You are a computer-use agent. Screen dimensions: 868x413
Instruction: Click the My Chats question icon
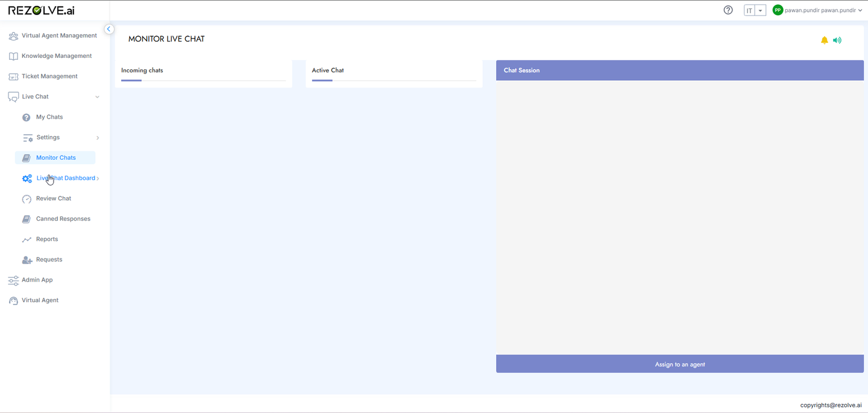coord(27,118)
